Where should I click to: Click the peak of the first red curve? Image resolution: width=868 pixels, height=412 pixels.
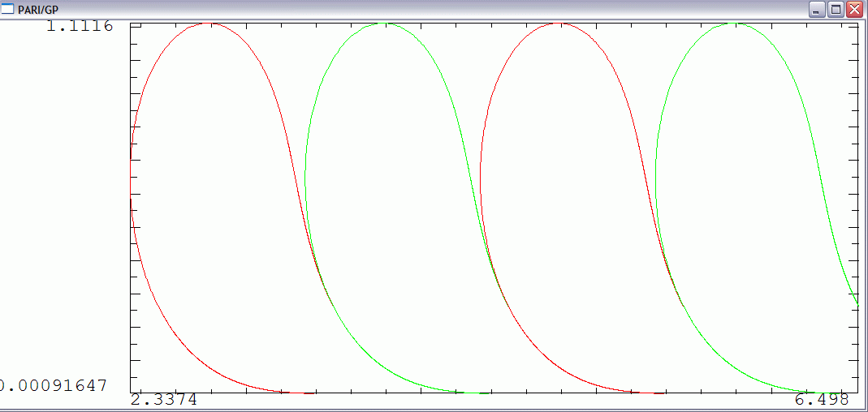click(x=209, y=24)
